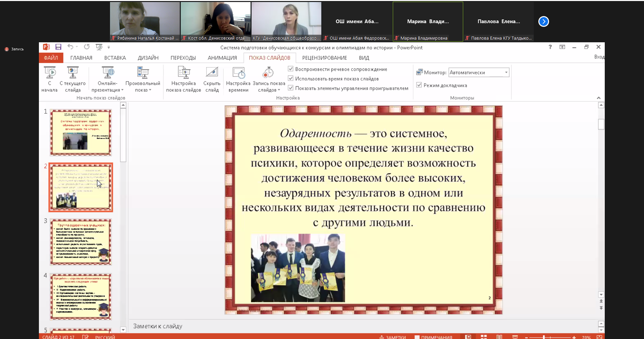Open Customize Quick Access Toolbar dropdown
Viewport: 644px width, 339px height.
(109, 47)
